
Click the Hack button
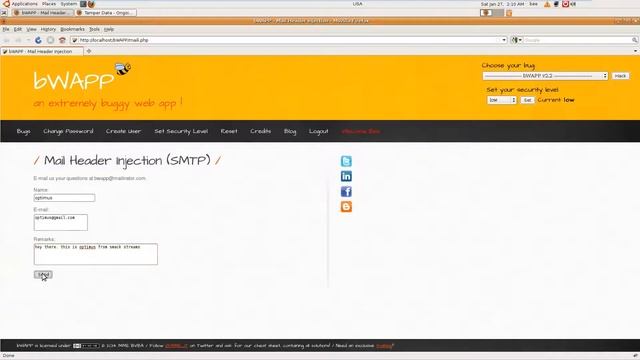620,76
